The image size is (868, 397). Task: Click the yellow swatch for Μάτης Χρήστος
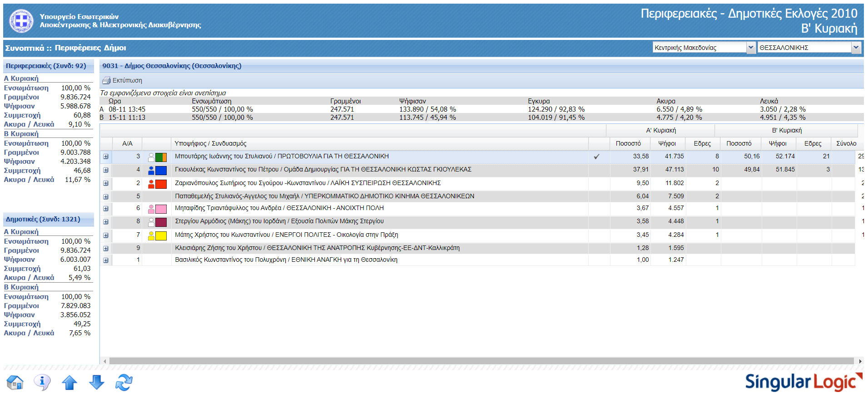[161, 236]
